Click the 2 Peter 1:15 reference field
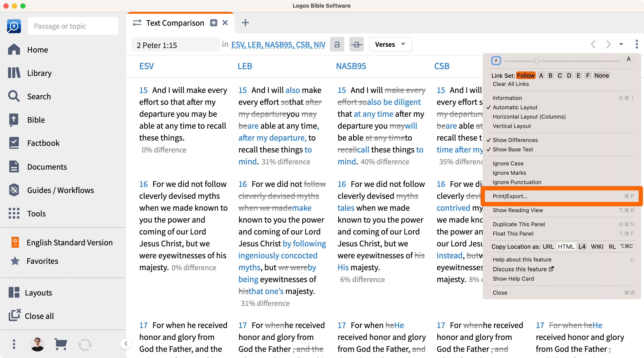The height and width of the screenshot is (358, 644). pos(176,44)
